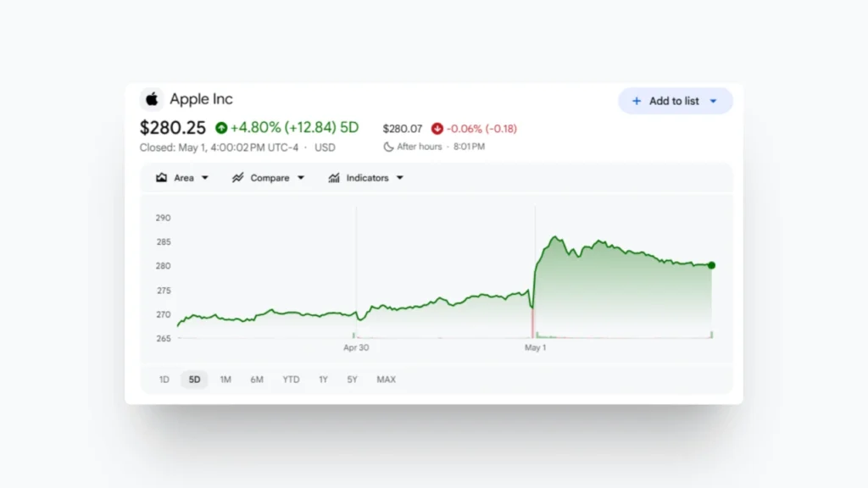Click the plus icon in Add to list
The height and width of the screenshot is (488, 868).
(637, 102)
